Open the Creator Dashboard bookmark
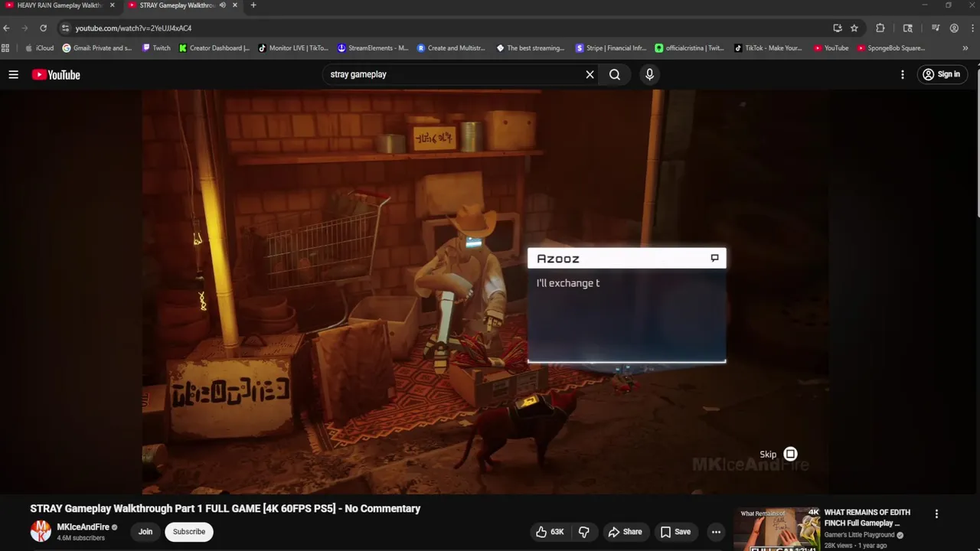Viewport: 980px width, 551px height. click(214, 48)
